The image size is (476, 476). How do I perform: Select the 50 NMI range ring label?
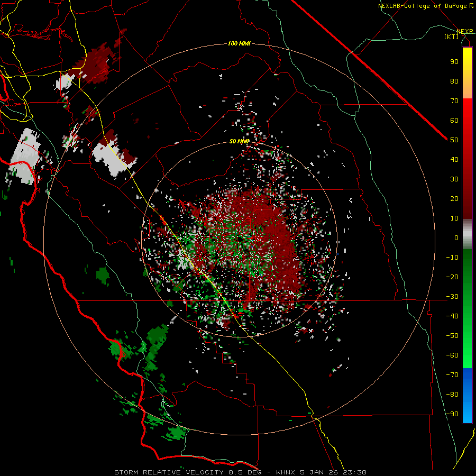click(x=239, y=141)
